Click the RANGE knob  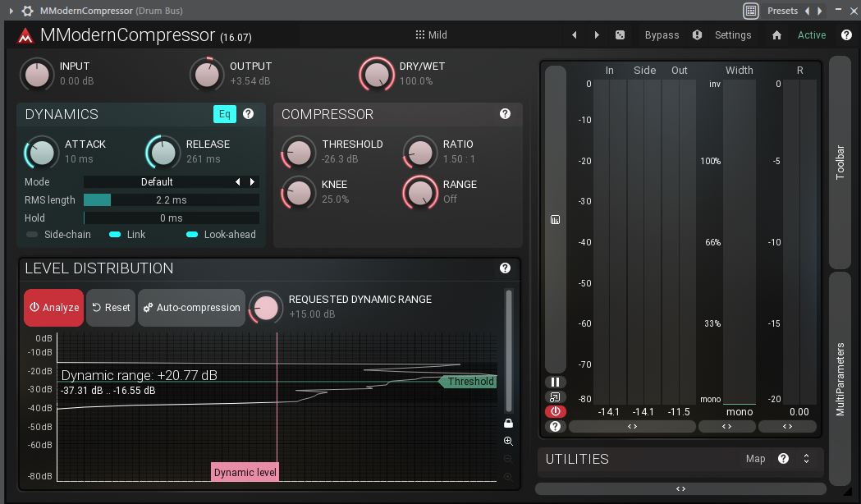(420, 192)
